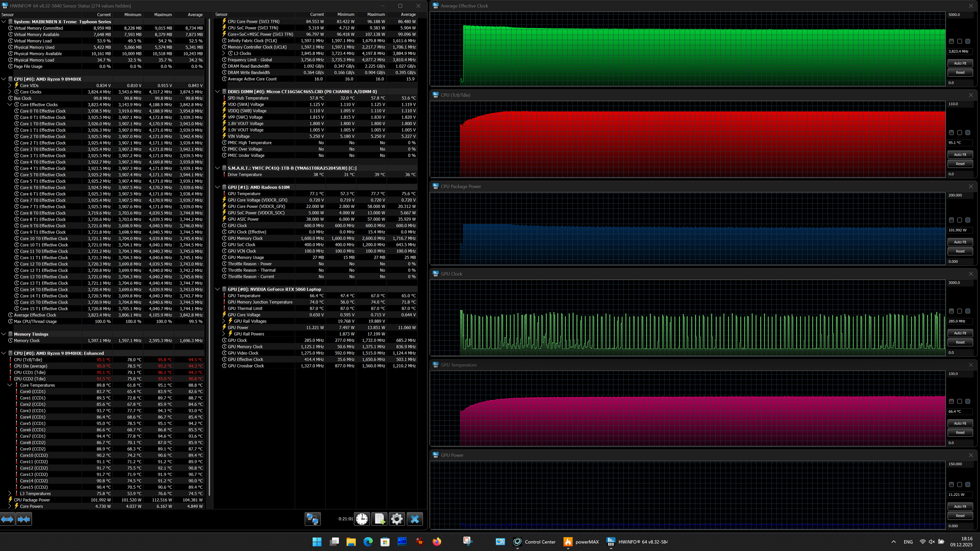Screen dimensions: 980x551
Task: Click the expand columns arrows button
Action: point(7,519)
